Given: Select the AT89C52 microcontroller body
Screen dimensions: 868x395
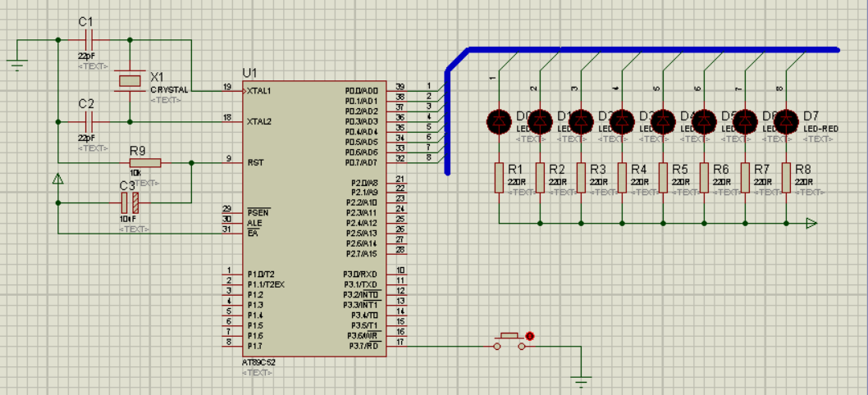Looking at the screenshot, I should coord(314,218).
